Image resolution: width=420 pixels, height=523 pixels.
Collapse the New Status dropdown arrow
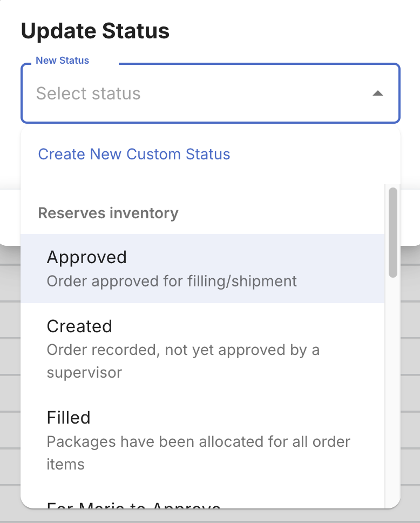[378, 93]
